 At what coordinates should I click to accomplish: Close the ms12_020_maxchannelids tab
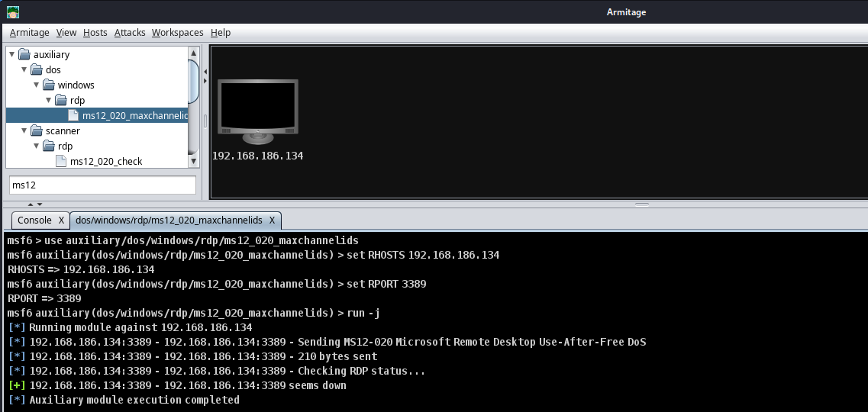pos(272,220)
